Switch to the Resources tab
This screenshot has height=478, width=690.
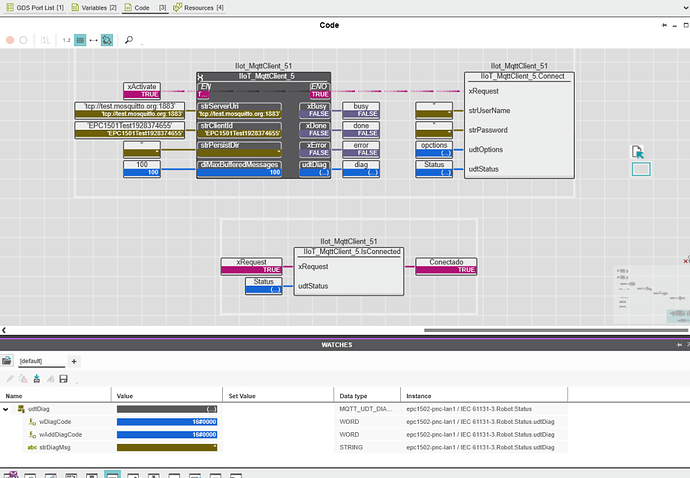198,7
